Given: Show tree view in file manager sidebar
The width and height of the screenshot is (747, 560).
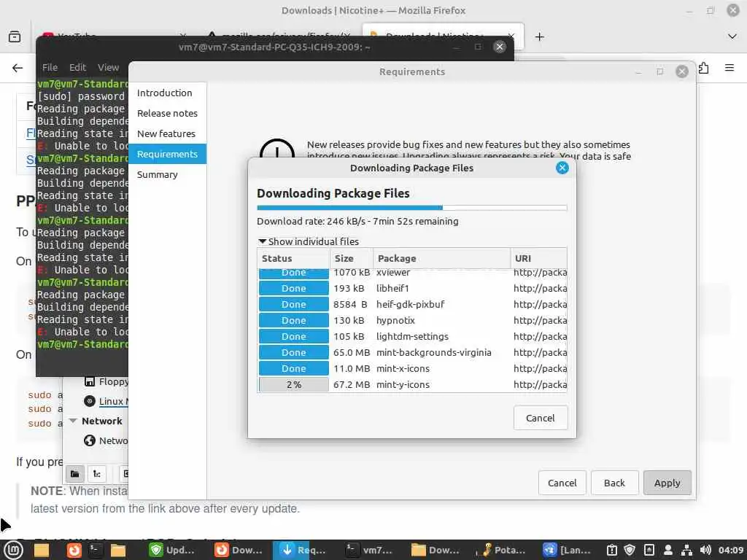Looking at the screenshot, I should coord(97,473).
